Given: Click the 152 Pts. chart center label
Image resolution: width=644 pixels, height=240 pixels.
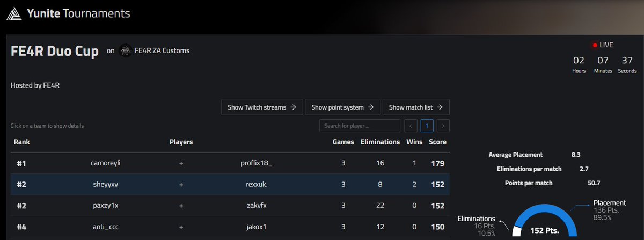Looking at the screenshot, I should point(544,231).
